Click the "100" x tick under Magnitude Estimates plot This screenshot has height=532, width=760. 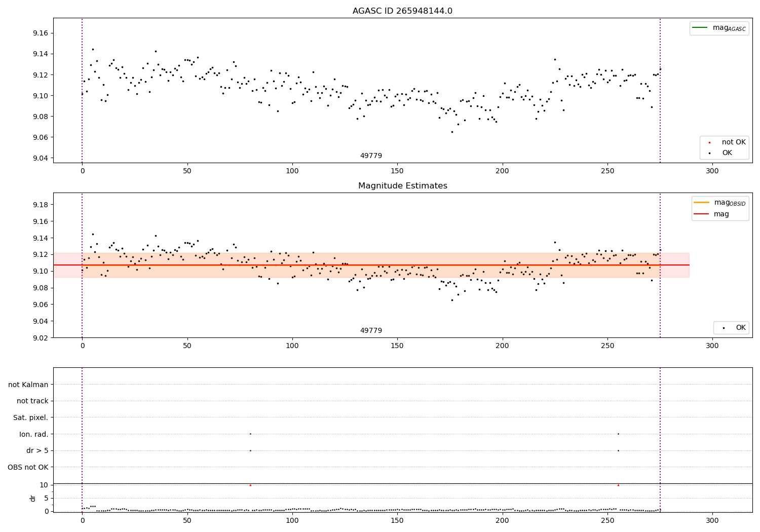(292, 346)
